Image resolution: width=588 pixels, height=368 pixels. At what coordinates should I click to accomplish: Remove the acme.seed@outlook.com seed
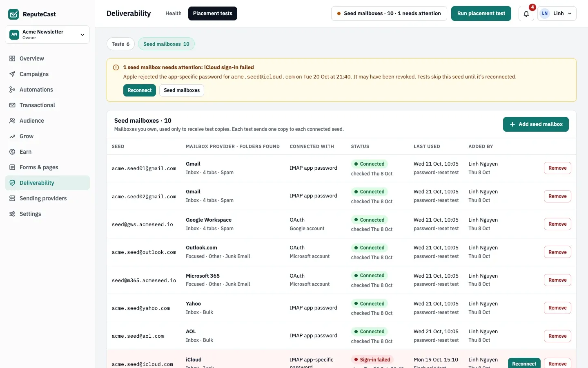(557, 252)
